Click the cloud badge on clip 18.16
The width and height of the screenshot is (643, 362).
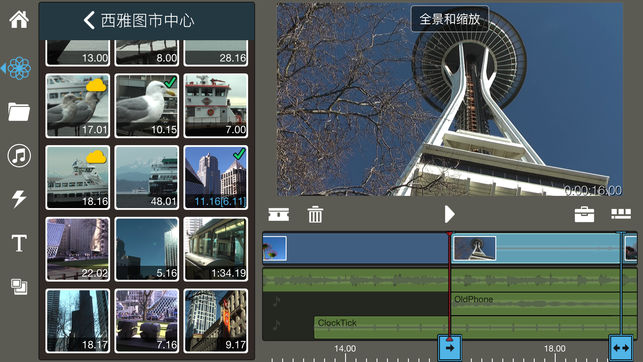96,157
